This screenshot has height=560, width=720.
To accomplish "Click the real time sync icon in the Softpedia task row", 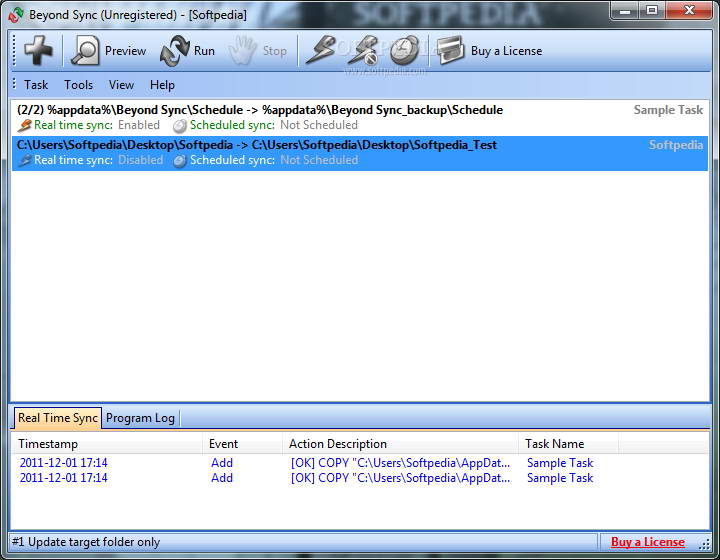I will pyautogui.click(x=24, y=160).
